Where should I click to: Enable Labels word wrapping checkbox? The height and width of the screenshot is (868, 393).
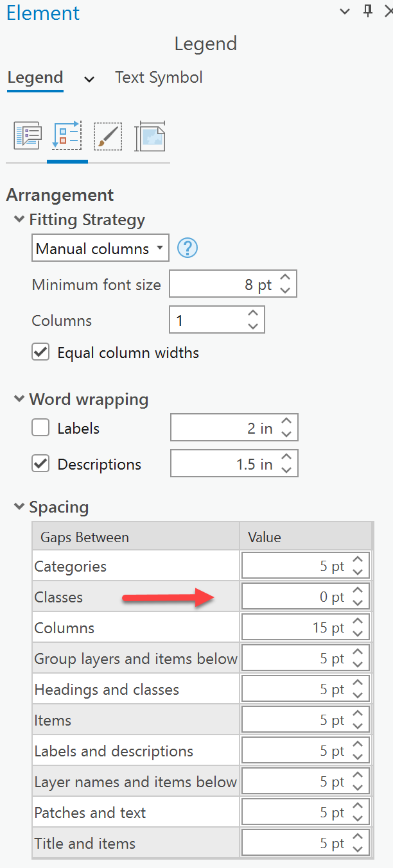coord(41,428)
